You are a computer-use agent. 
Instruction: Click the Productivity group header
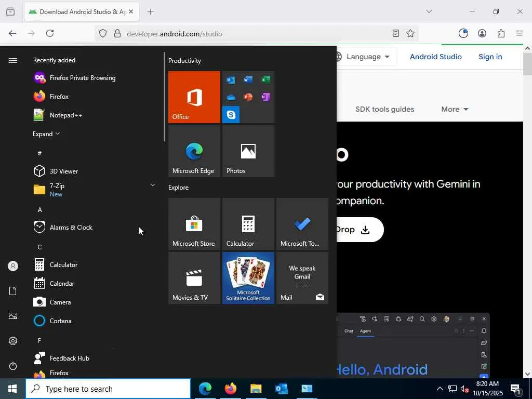pos(184,61)
